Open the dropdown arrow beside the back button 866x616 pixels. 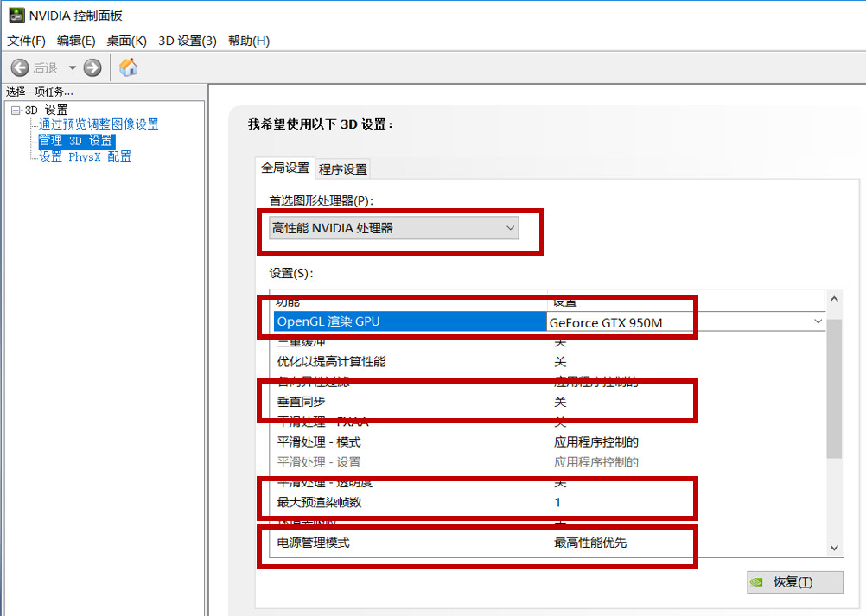(72, 67)
